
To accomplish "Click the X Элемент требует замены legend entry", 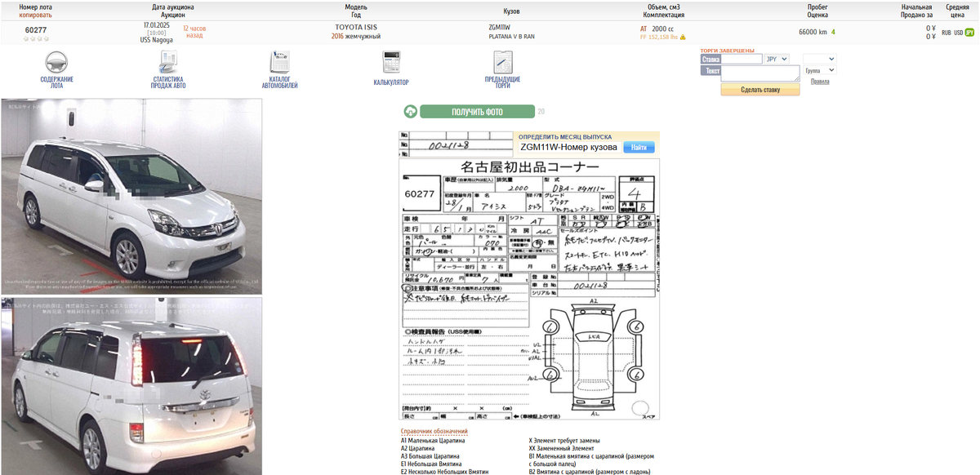I will [564, 440].
